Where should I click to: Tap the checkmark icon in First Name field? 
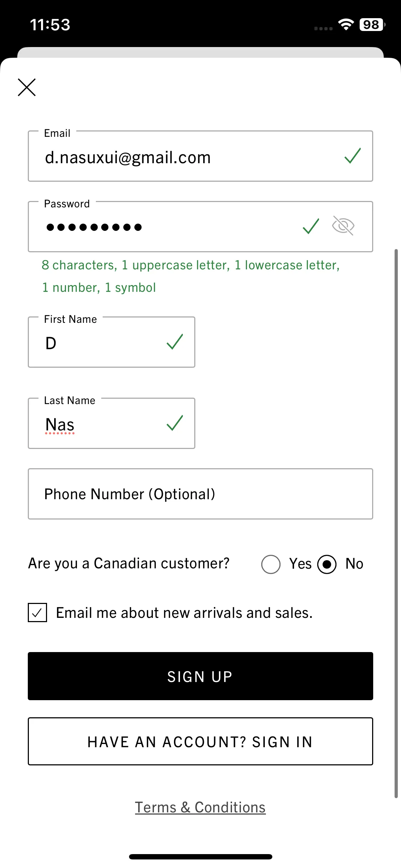(x=175, y=342)
